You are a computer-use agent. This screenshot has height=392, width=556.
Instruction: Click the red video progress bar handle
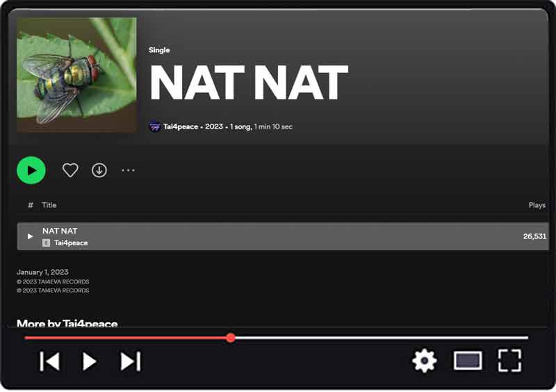(x=231, y=338)
